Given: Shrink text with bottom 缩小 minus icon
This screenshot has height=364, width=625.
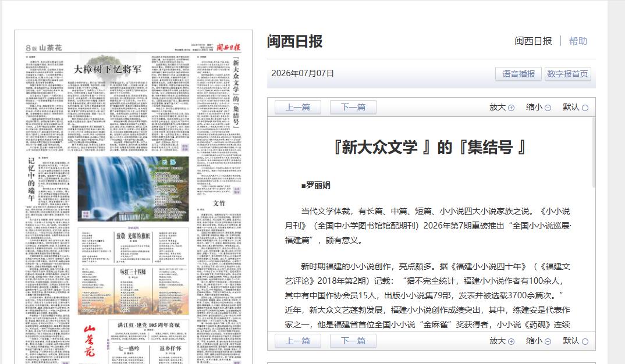Looking at the screenshot, I should coord(548,342).
